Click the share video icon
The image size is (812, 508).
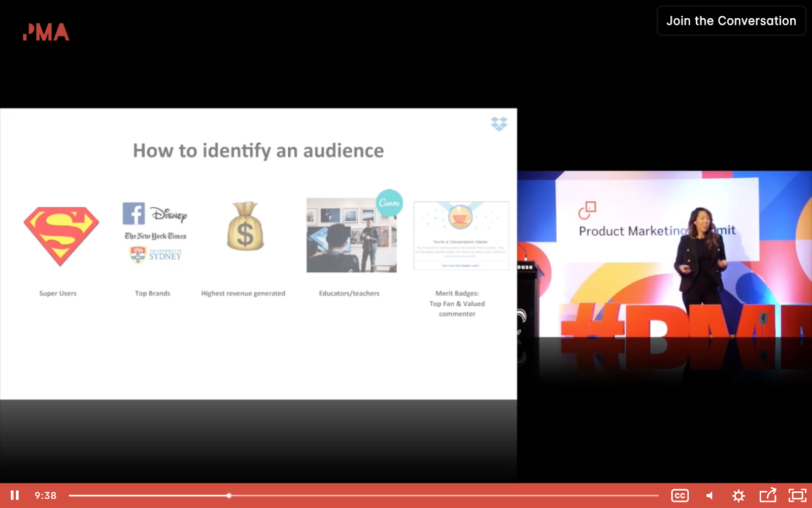click(768, 495)
